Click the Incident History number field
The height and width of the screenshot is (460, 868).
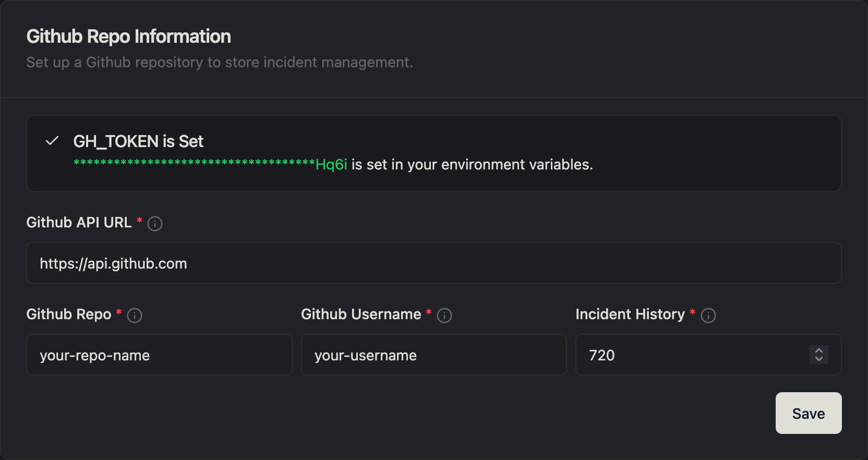[x=708, y=355]
